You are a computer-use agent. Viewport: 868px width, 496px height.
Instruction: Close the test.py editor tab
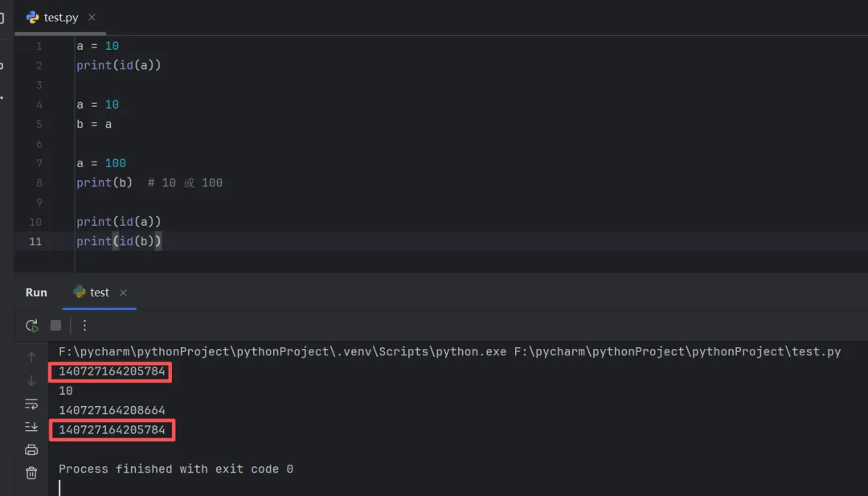click(92, 17)
